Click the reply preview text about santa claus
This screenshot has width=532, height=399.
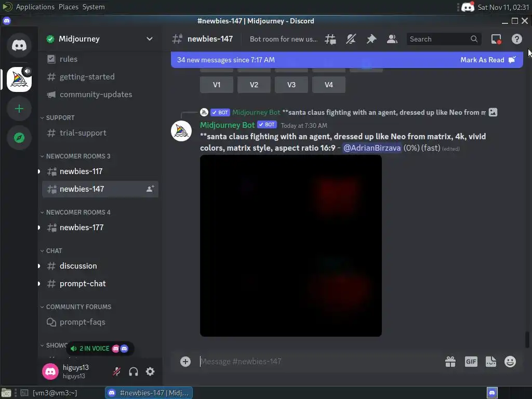(x=384, y=112)
